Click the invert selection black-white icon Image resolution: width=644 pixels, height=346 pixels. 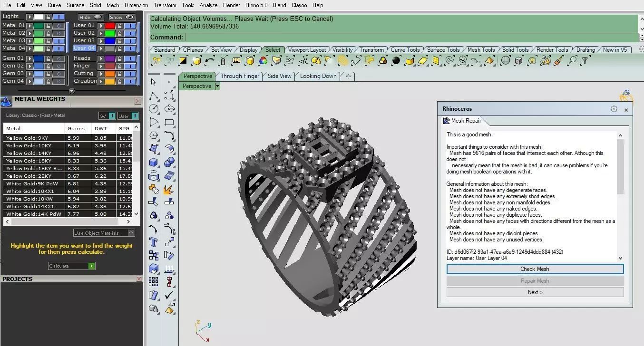tap(183, 60)
